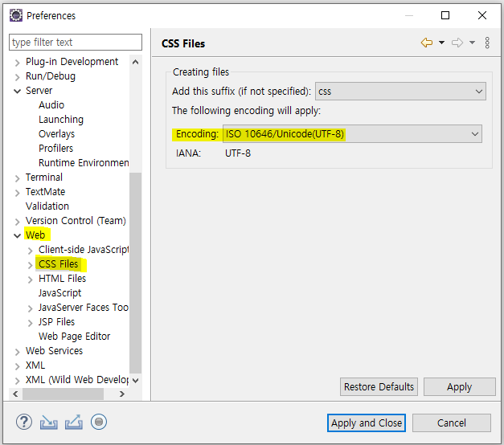The image size is (504, 445).
Task: Close the Preferences window
Action: tap(482, 15)
